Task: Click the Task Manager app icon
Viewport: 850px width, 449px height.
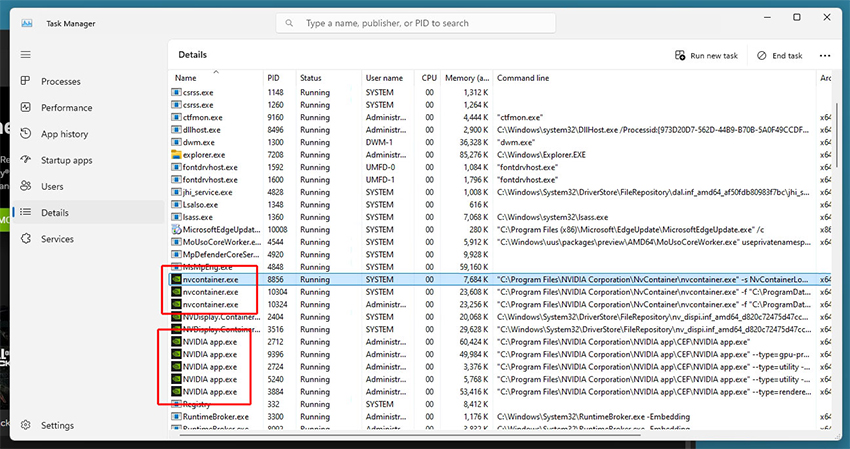Action: 27,23
